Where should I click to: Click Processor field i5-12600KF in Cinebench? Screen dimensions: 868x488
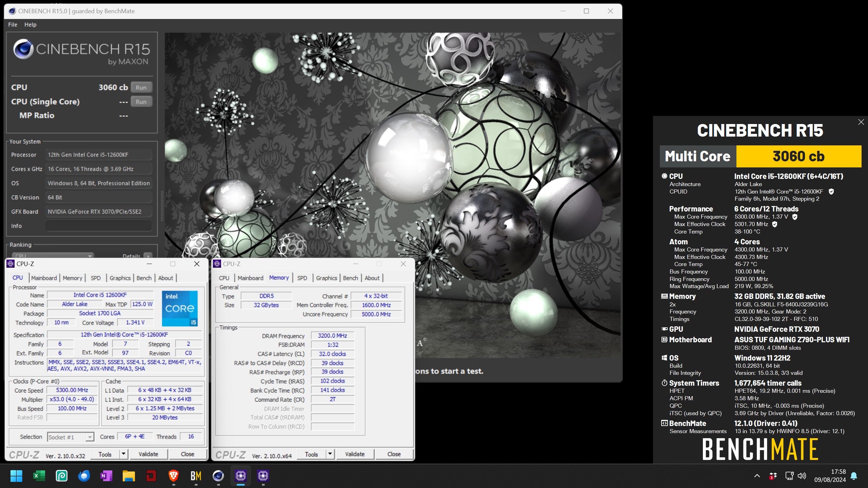[98, 155]
